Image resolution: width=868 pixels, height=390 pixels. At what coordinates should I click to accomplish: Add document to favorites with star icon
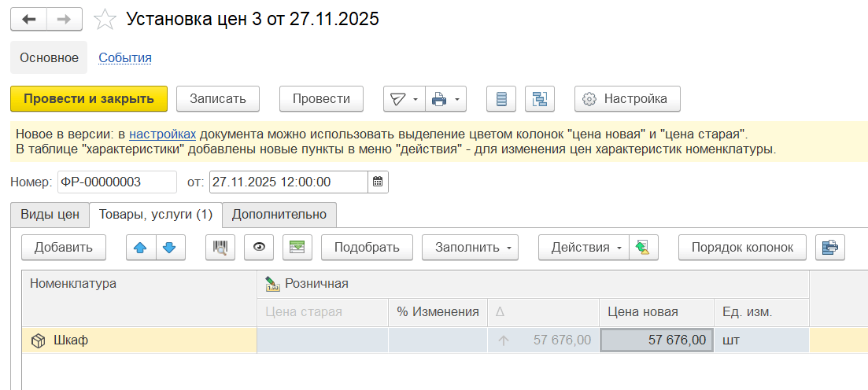(x=105, y=20)
